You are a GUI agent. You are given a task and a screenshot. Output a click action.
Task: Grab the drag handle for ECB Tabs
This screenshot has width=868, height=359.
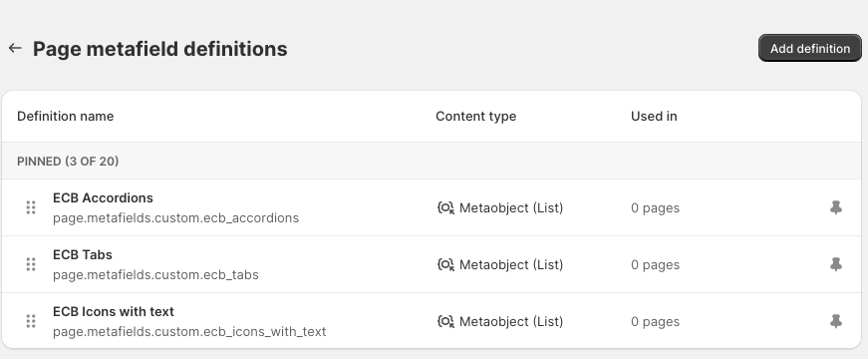pyautogui.click(x=31, y=264)
